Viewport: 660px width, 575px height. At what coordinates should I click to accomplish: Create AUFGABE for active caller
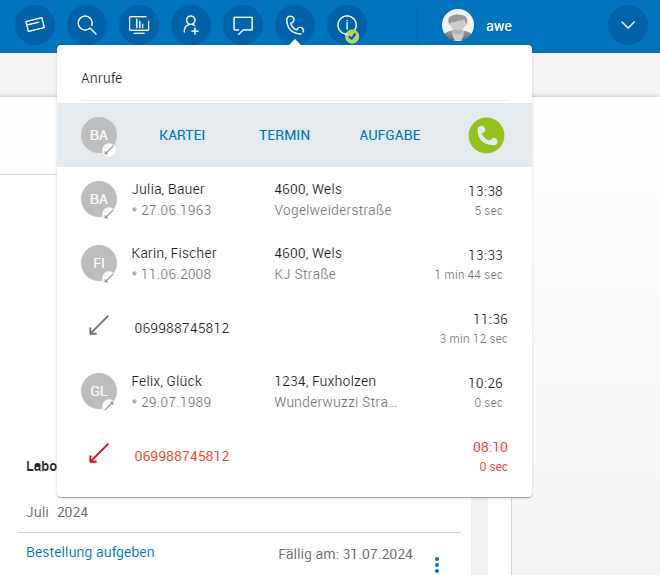click(x=390, y=135)
